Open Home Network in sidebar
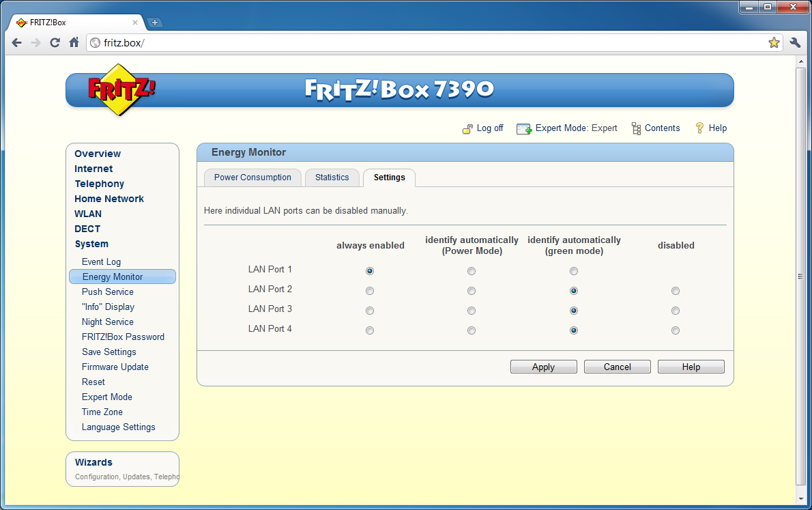 point(108,199)
